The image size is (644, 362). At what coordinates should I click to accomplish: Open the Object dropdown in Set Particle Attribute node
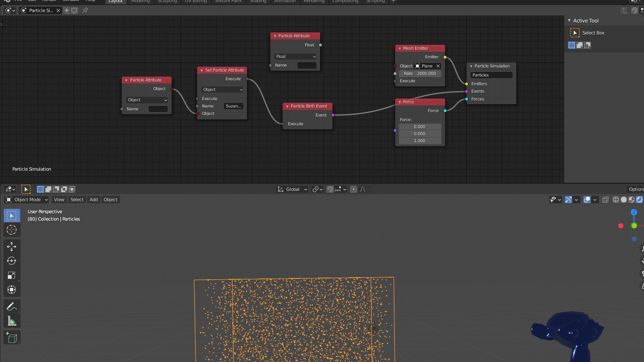point(222,89)
